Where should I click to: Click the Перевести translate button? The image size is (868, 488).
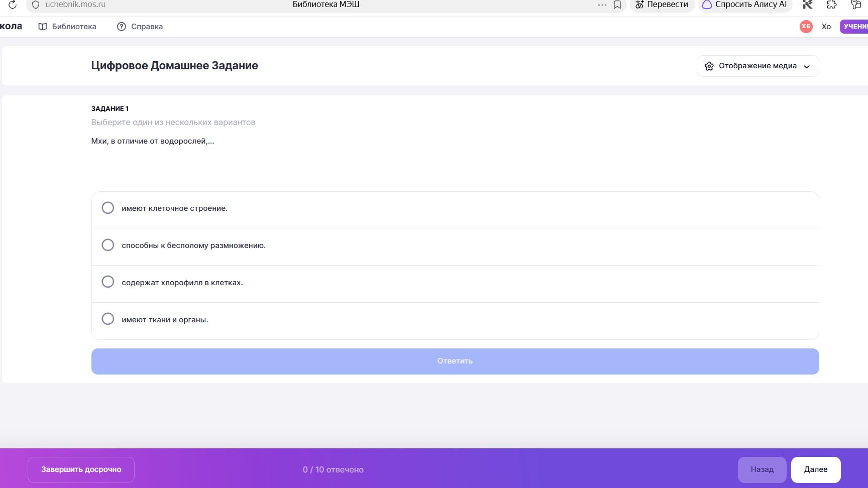(x=662, y=5)
